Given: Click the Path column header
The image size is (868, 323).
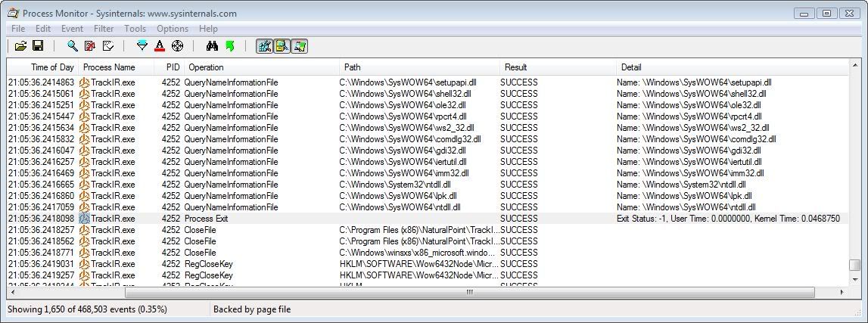Looking at the screenshot, I should 419,67.
